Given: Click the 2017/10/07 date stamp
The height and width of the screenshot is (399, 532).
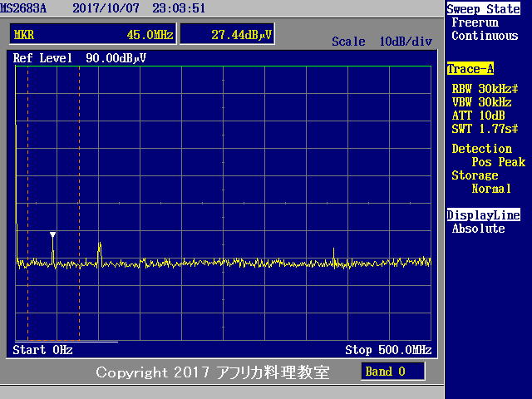Looking at the screenshot, I should point(106,8).
